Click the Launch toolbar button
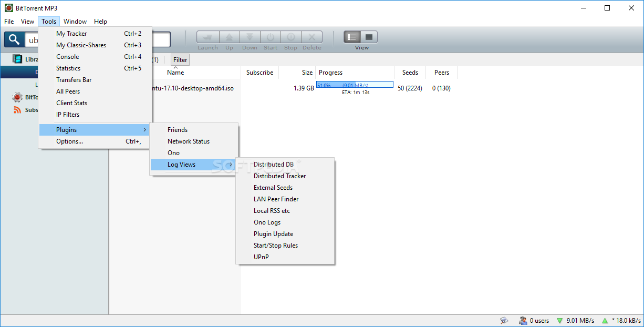Screen dimensions: 644x327 coord(207,37)
